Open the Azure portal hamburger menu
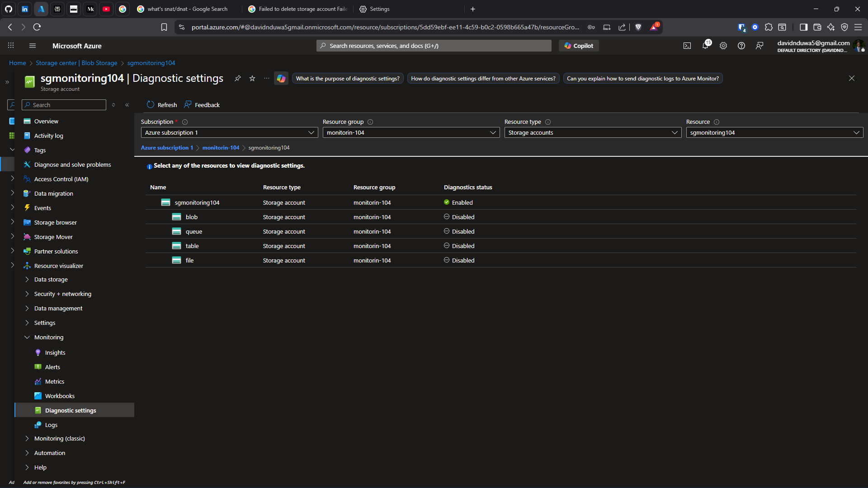Viewport: 868px width, 488px height. [32, 46]
